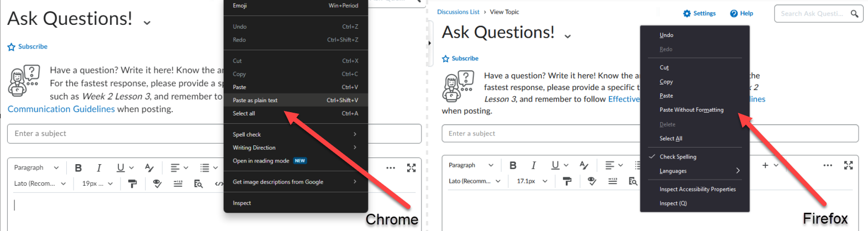Focus the Enter a subject field in Firefox

tap(650, 133)
